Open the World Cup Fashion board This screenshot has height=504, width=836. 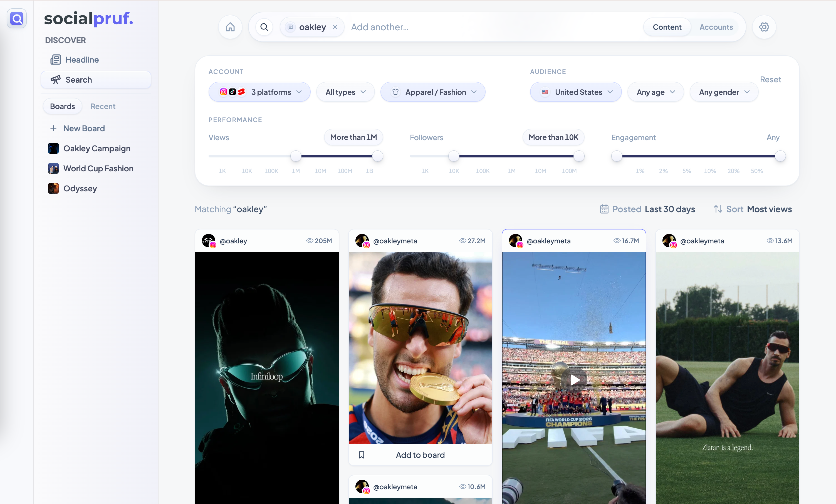[x=96, y=168]
